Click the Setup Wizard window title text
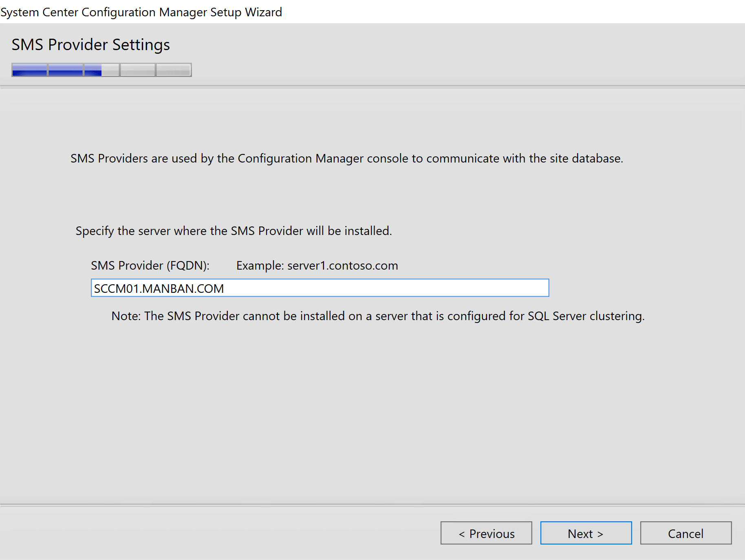Screen dimensions: 745x560 (141, 12)
